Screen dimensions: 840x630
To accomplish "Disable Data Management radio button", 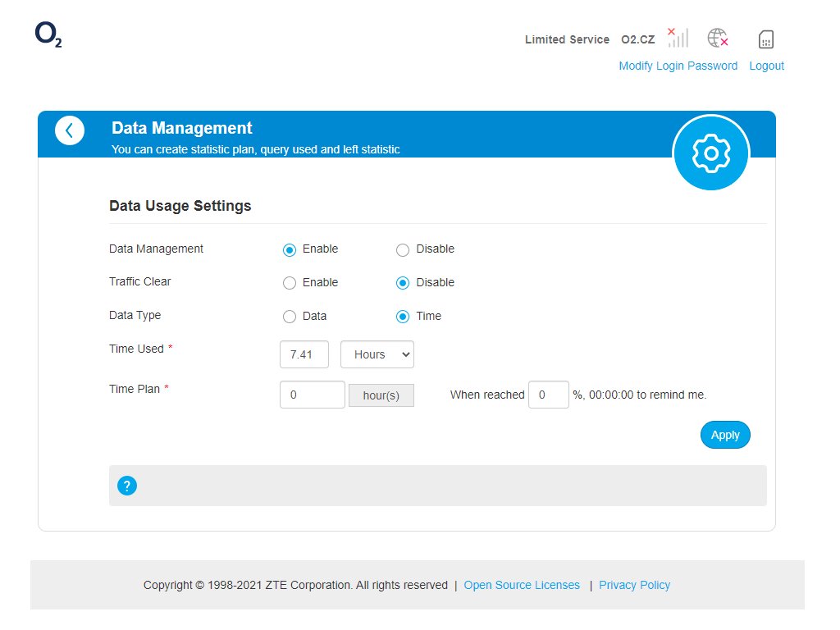I will [x=403, y=250].
